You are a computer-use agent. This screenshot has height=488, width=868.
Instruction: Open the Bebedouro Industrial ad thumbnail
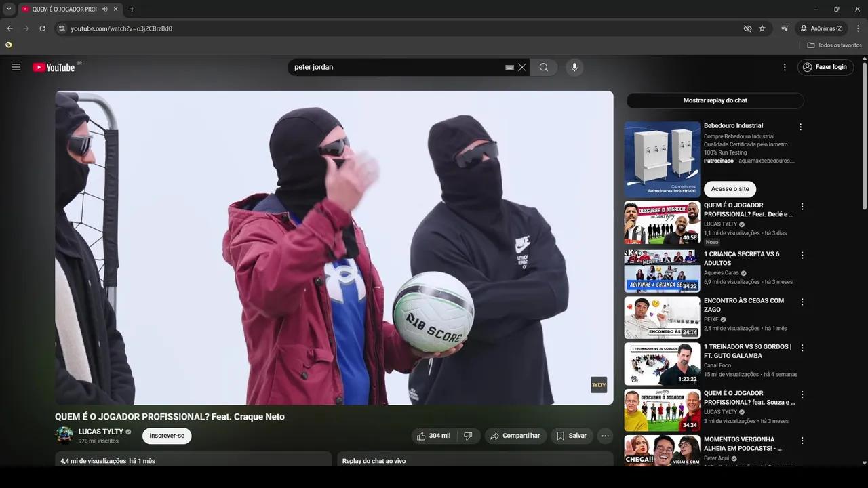click(x=662, y=159)
